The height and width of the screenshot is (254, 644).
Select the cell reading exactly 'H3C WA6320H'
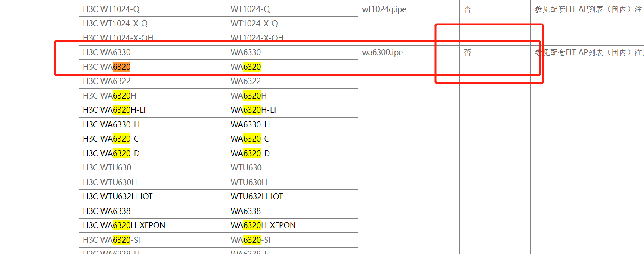point(152,96)
